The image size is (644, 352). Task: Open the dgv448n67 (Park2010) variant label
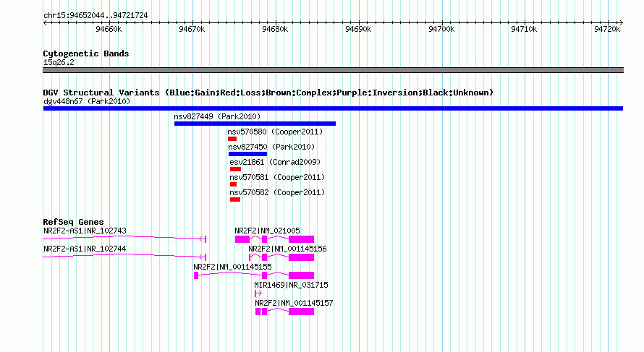tap(87, 101)
